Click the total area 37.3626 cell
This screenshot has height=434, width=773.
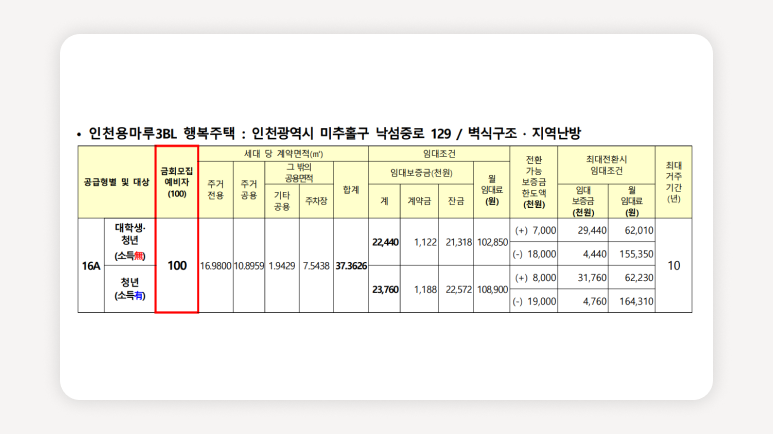(351, 266)
